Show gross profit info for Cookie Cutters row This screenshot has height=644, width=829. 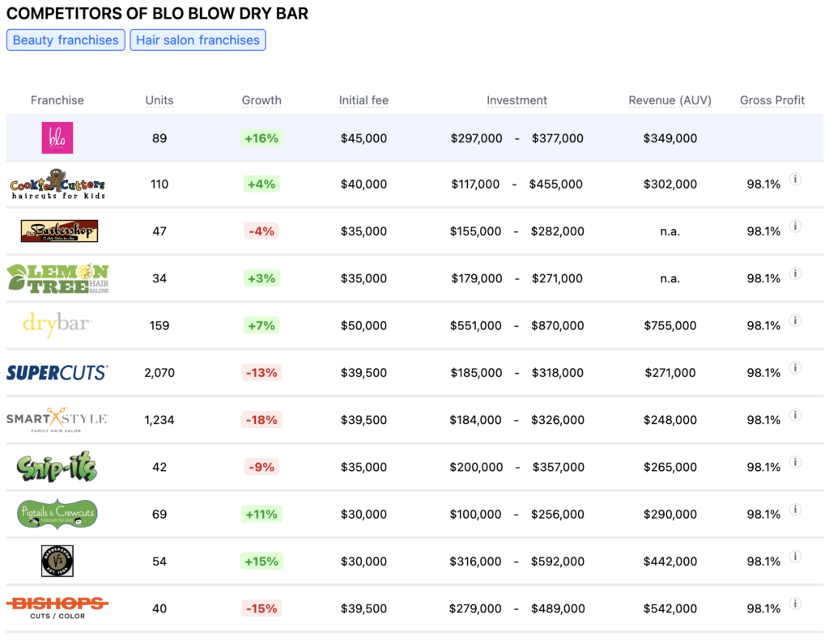795,179
